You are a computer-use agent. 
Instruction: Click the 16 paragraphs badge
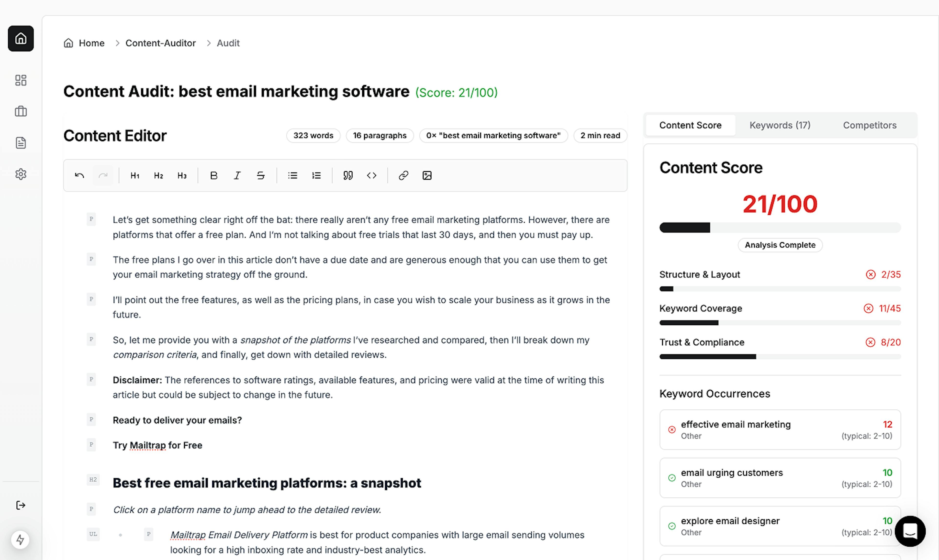[380, 135]
